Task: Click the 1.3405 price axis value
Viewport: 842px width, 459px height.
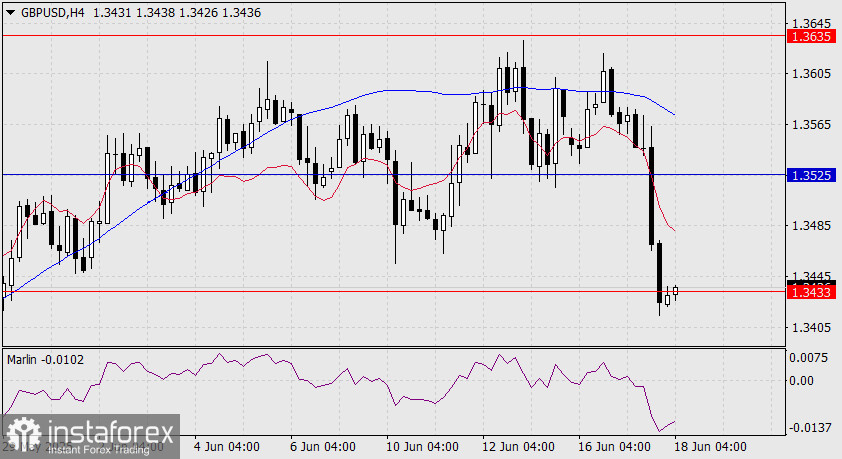Action: coord(811,327)
